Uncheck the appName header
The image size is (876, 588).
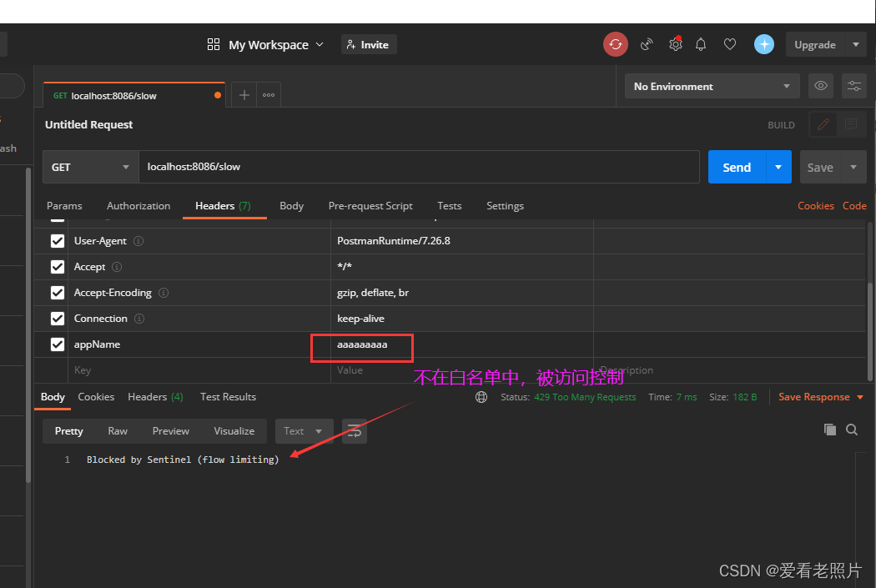pyautogui.click(x=58, y=344)
